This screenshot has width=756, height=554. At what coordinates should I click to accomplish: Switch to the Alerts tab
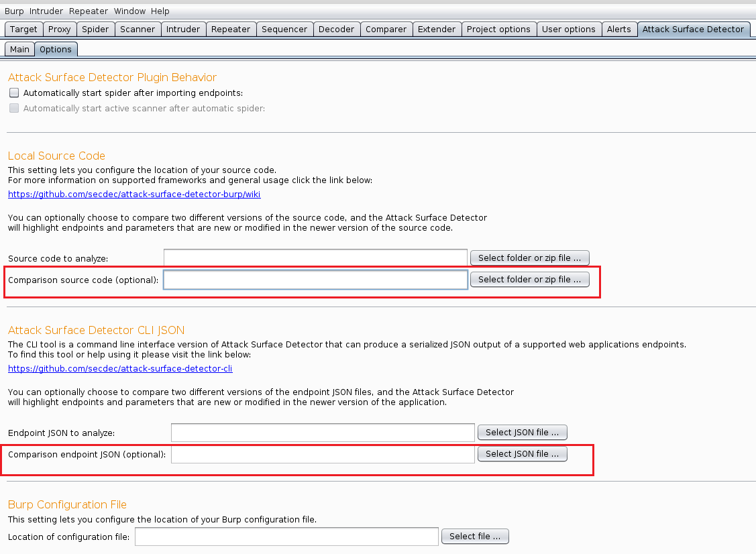pyautogui.click(x=619, y=30)
